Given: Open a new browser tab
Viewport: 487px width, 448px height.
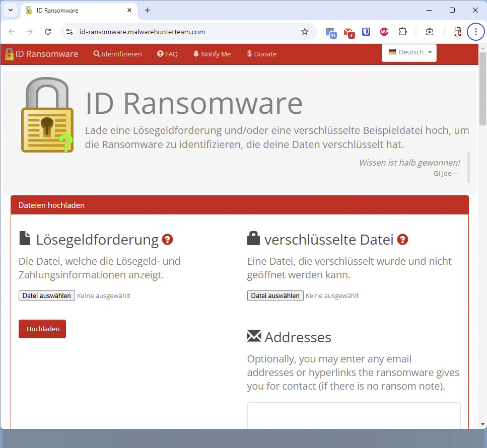Looking at the screenshot, I should click(x=148, y=10).
